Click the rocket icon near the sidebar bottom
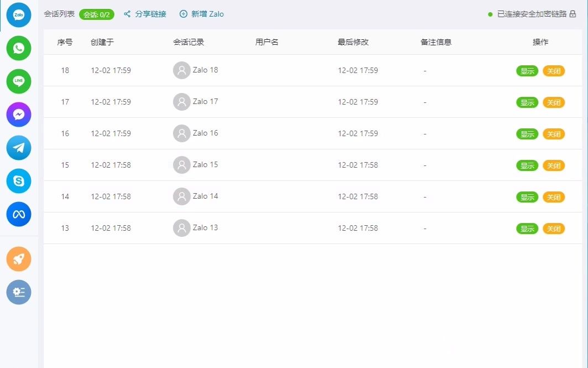This screenshot has width=588, height=368. [x=18, y=259]
